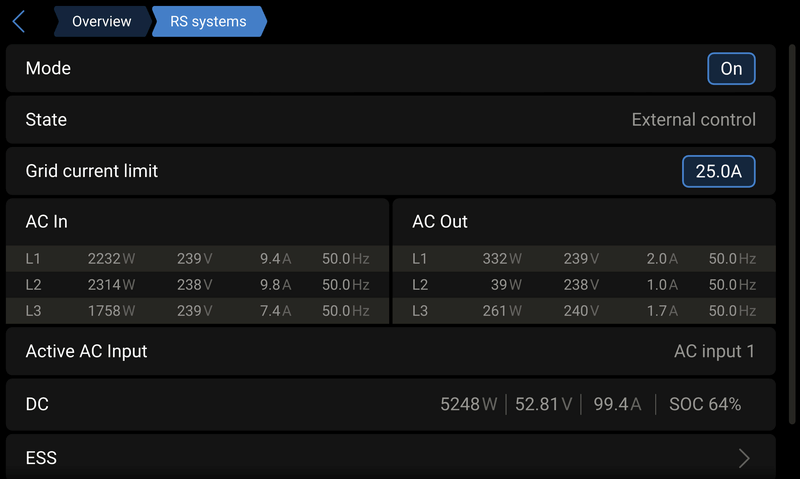The width and height of the screenshot is (800, 479).
Task: Click the AC Out L3 row
Action: pyautogui.click(x=583, y=311)
